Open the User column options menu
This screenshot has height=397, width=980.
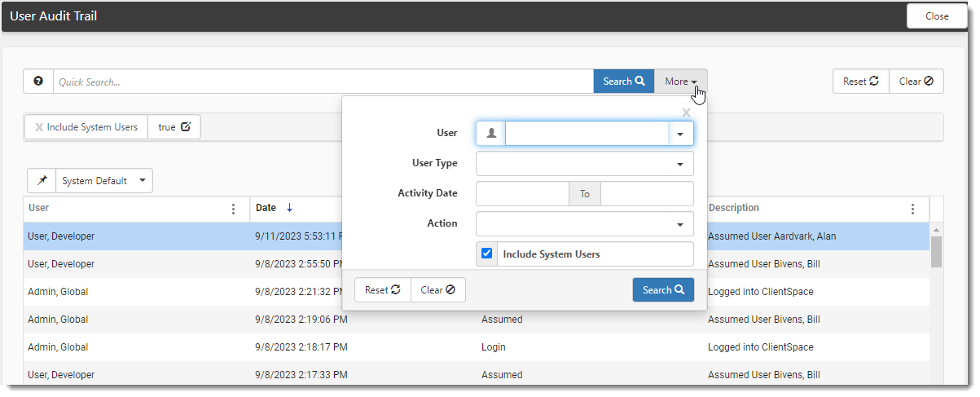(x=234, y=209)
